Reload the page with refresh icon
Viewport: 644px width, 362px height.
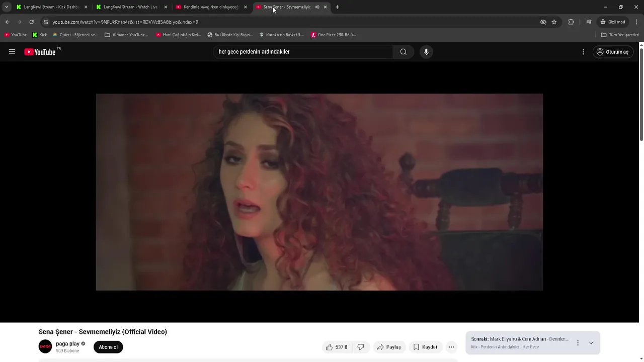31,22
